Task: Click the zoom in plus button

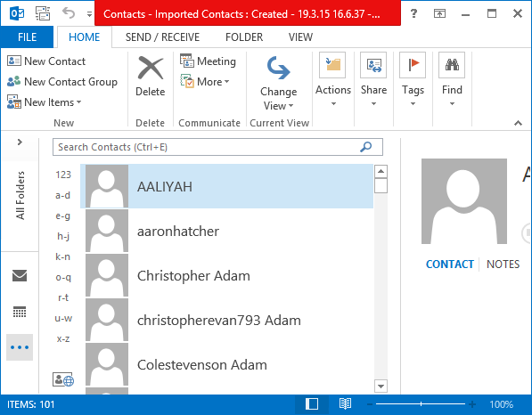Action: [x=472, y=404]
